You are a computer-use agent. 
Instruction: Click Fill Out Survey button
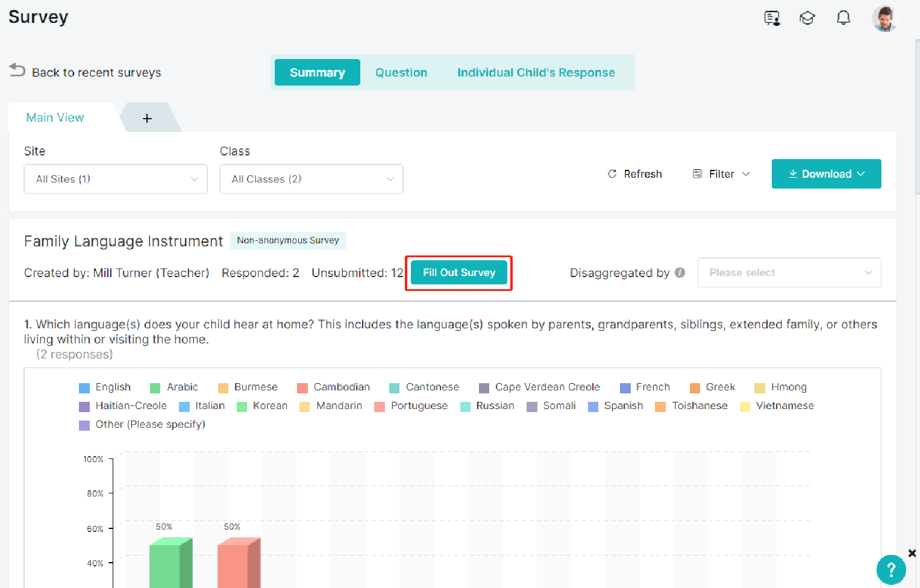(x=459, y=272)
